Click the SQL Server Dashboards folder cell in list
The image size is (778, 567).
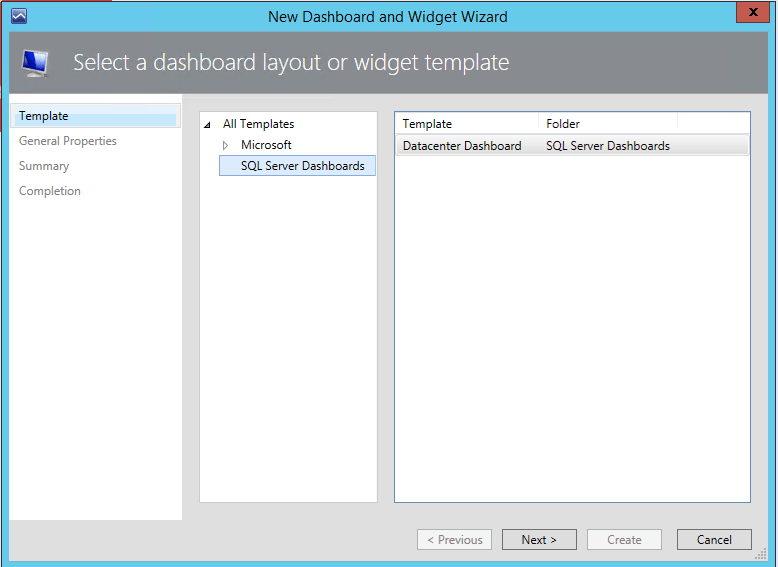click(608, 146)
